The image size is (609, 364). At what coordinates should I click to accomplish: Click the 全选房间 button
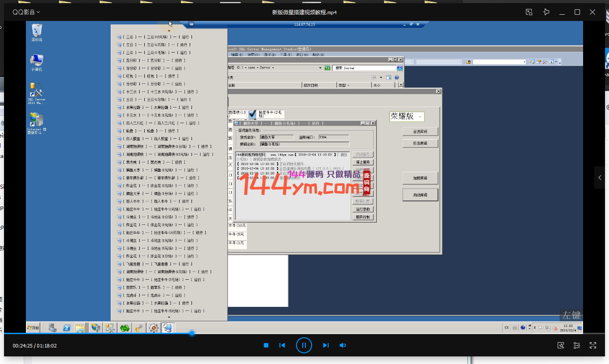tap(420, 132)
